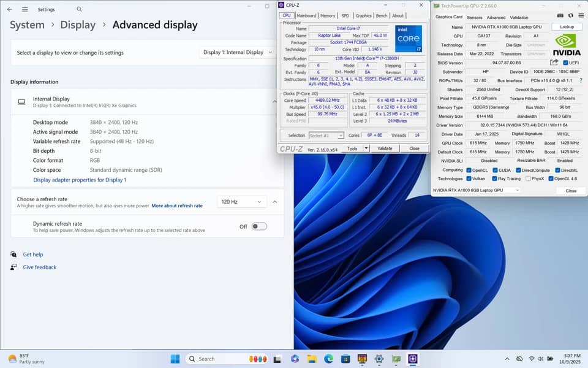Open the GPU-Z hamburger menu
This screenshot has width=588, height=368.
581,16
